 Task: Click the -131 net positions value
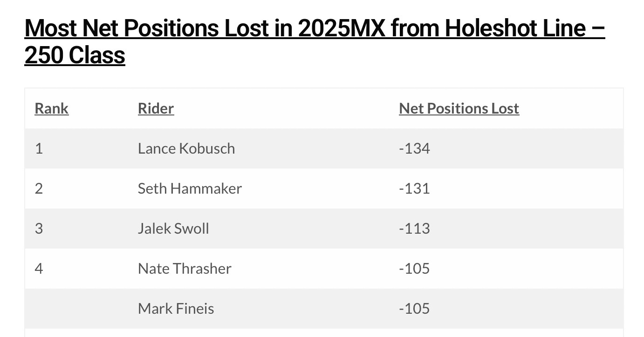point(414,189)
